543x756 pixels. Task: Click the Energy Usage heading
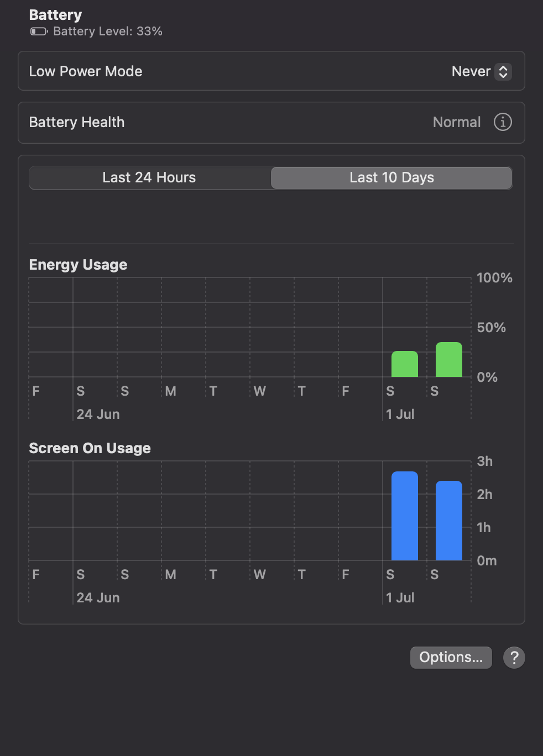tap(78, 265)
